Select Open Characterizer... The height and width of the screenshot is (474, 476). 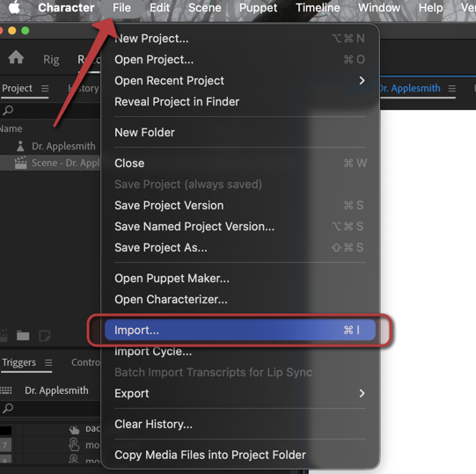(240, 300)
